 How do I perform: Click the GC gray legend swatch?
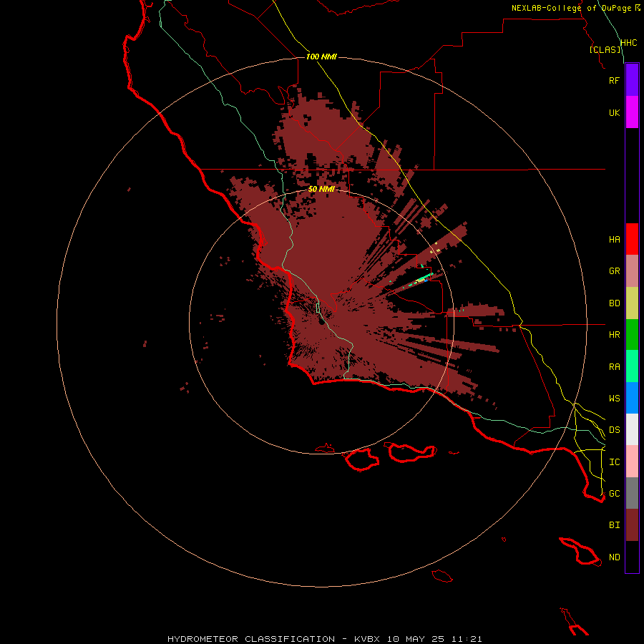point(632,493)
